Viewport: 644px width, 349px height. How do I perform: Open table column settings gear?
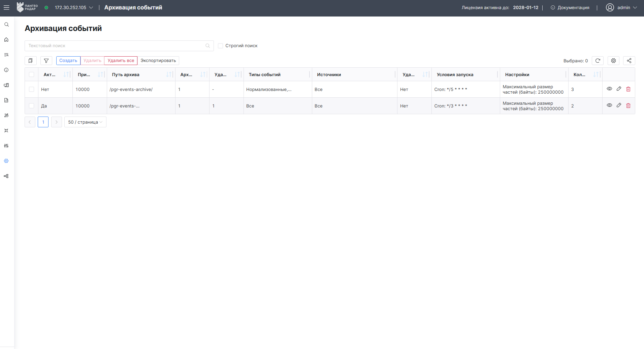point(613,61)
